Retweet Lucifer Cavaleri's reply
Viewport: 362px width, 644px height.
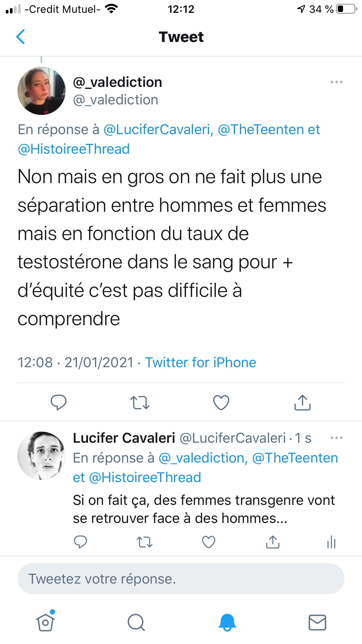[x=145, y=542]
